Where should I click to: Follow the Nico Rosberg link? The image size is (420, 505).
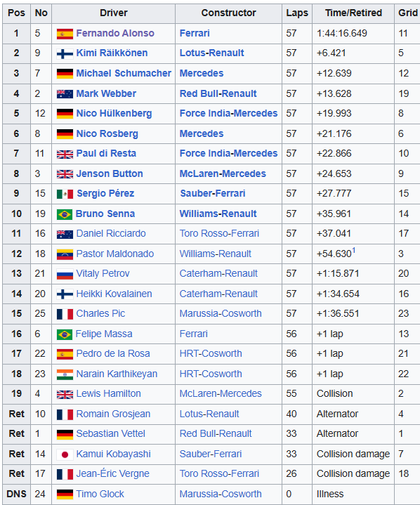point(107,133)
